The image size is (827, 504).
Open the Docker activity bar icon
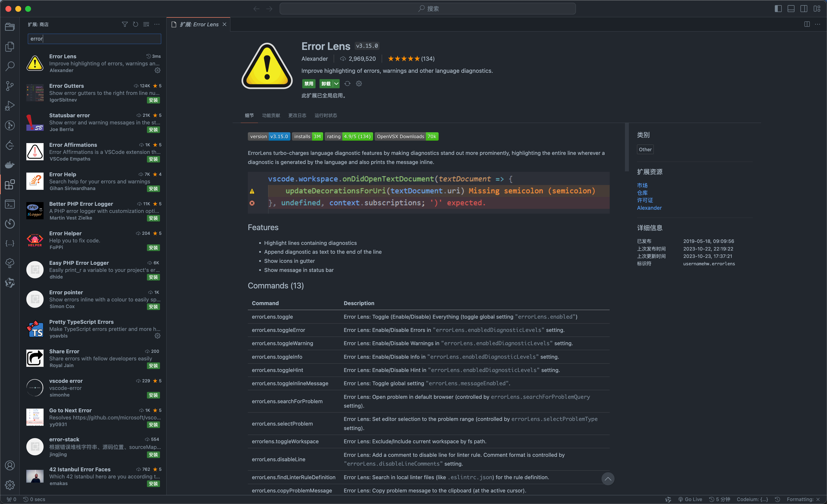[x=10, y=165]
